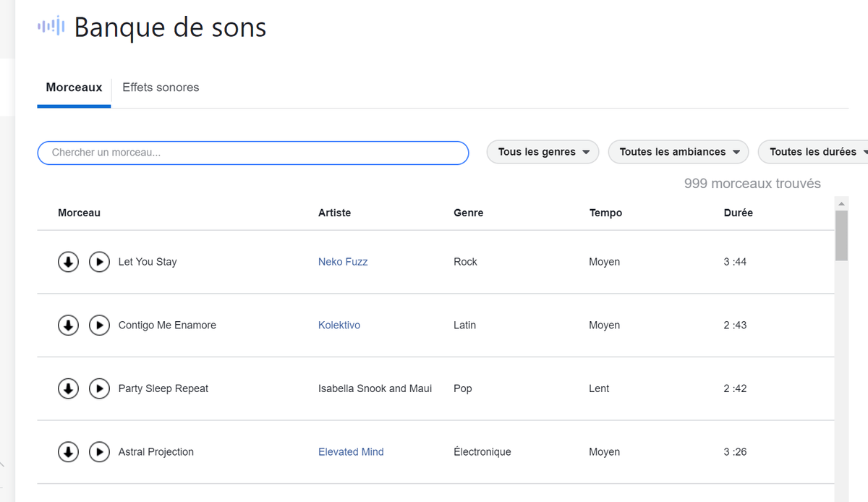Click the Lent tempo cell
This screenshot has width=868, height=502.
coord(599,388)
